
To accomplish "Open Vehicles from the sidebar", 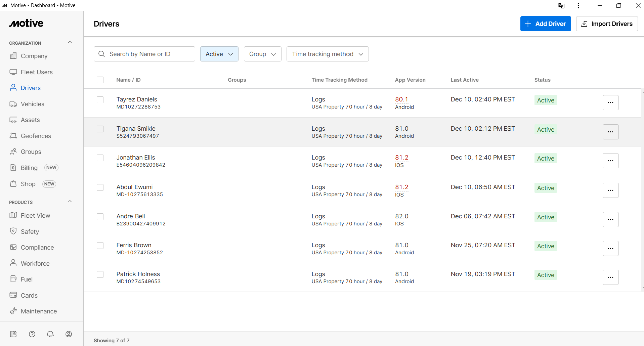I will (x=32, y=104).
